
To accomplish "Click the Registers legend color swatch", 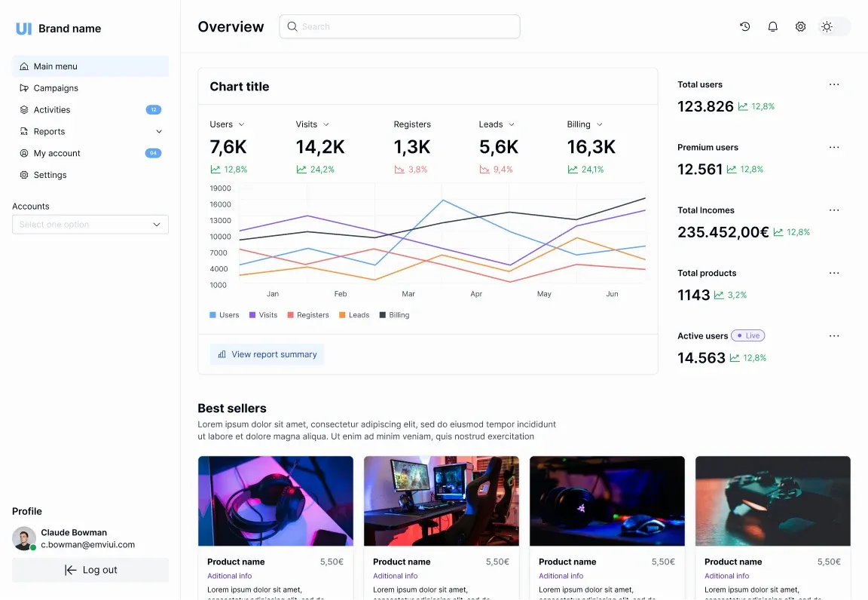I will 290,315.
